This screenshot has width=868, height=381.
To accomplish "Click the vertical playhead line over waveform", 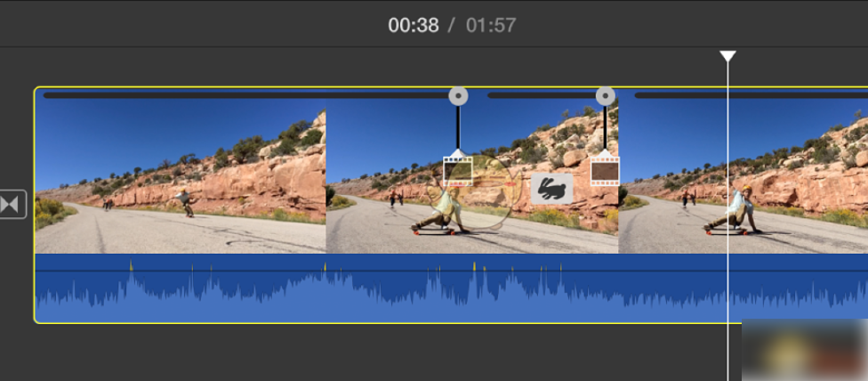I will 727,289.
